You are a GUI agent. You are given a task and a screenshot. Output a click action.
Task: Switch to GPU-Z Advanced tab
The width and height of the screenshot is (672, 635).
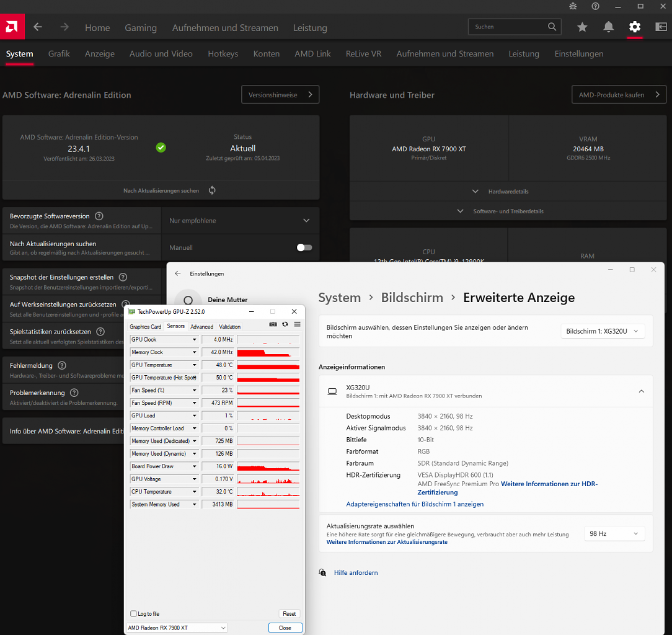[x=201, y=327]
